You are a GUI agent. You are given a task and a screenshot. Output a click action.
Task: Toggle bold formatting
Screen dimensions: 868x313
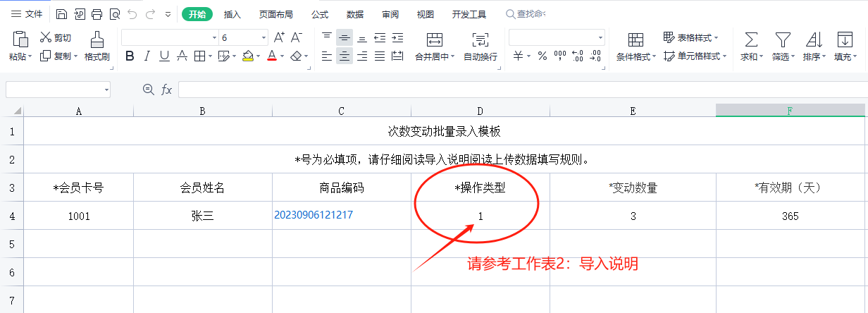(129, 56)
